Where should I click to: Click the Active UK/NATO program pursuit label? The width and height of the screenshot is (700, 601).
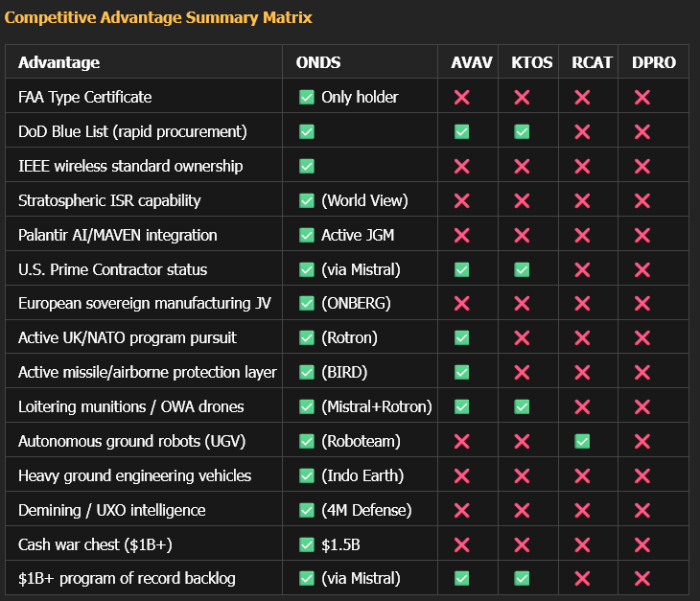(x=128, y=337)
